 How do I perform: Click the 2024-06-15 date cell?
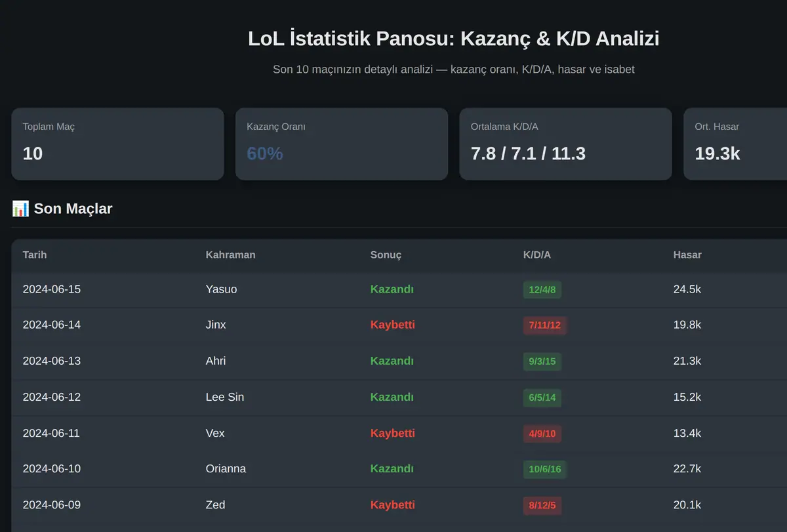point(52,289)
